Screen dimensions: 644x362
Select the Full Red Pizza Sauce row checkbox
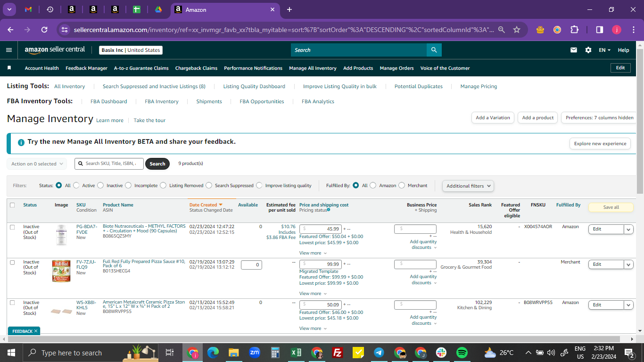(12, 263)
